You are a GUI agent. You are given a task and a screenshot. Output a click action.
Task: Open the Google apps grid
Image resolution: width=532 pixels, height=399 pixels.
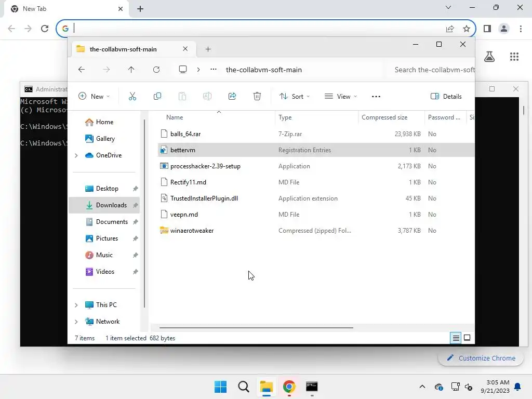(514, 57)
